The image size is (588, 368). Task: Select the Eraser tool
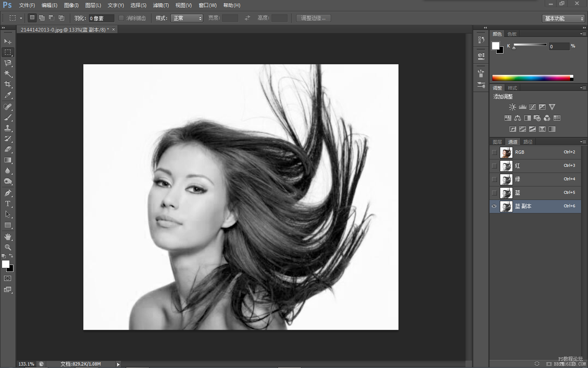[x=8, y=149]
